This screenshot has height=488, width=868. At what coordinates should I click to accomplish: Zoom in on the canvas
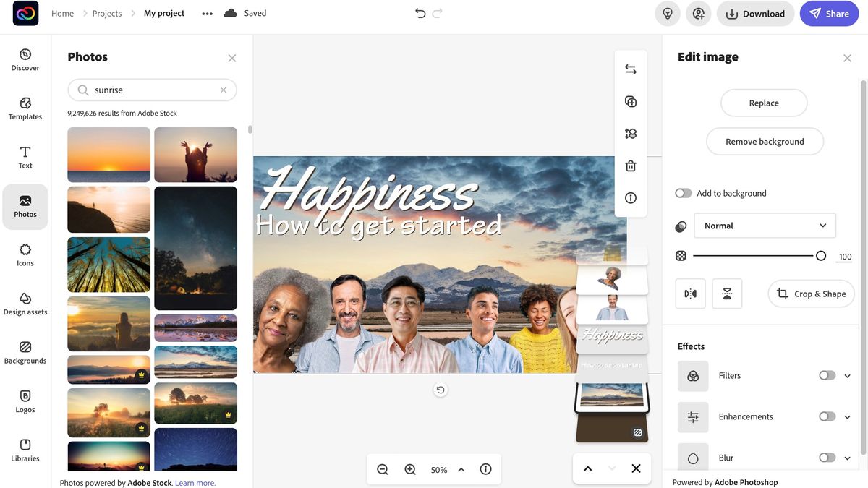point(410,468)
